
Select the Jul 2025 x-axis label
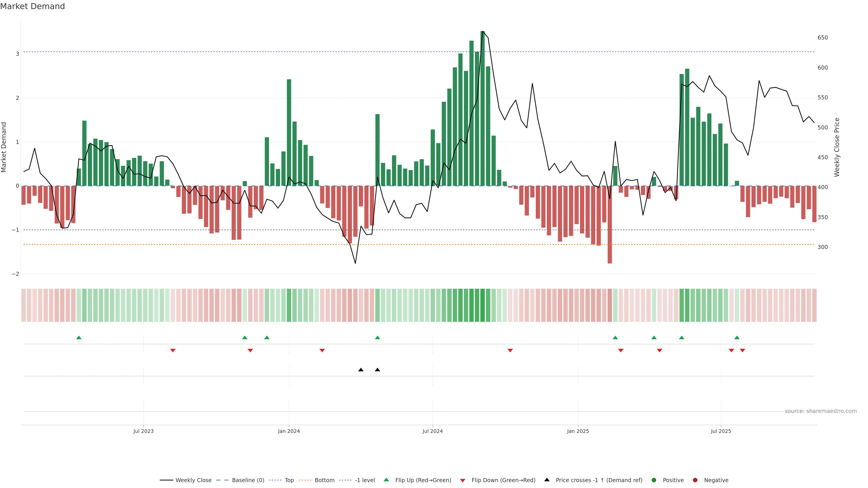721,432
